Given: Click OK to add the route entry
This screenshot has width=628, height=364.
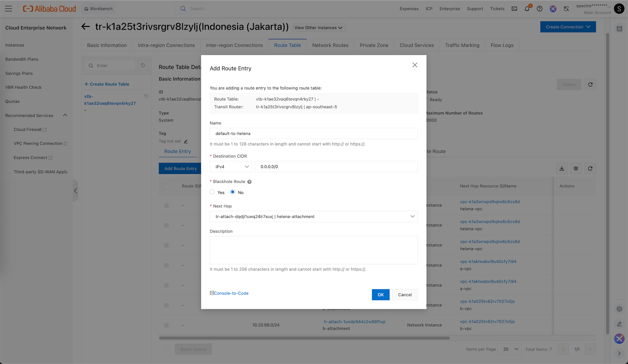Looking at the screenshot, I should (380, 295).
